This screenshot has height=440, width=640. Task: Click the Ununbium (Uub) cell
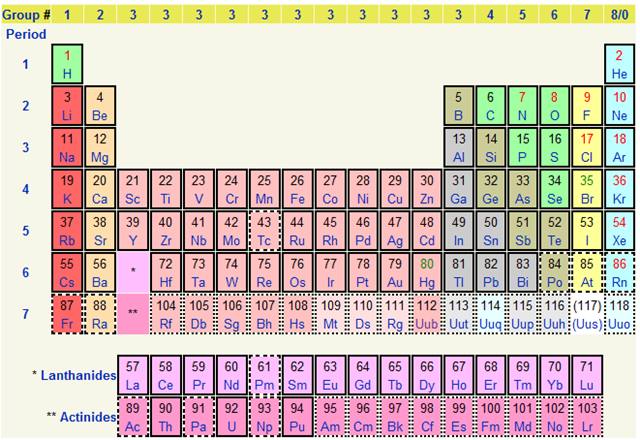point(427,314)
